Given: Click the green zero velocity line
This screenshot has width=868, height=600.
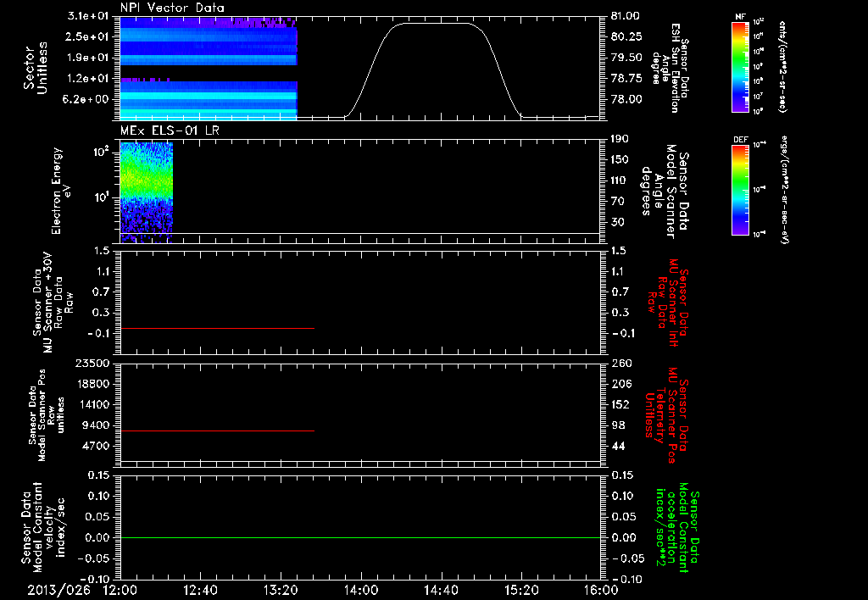Looking at the screenshot, I should click(x=360, y=537).
